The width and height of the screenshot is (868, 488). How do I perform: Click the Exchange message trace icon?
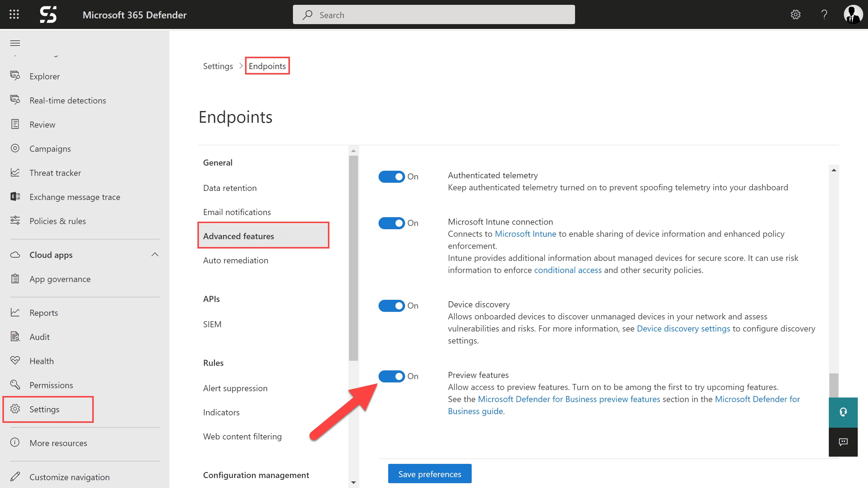15,197
